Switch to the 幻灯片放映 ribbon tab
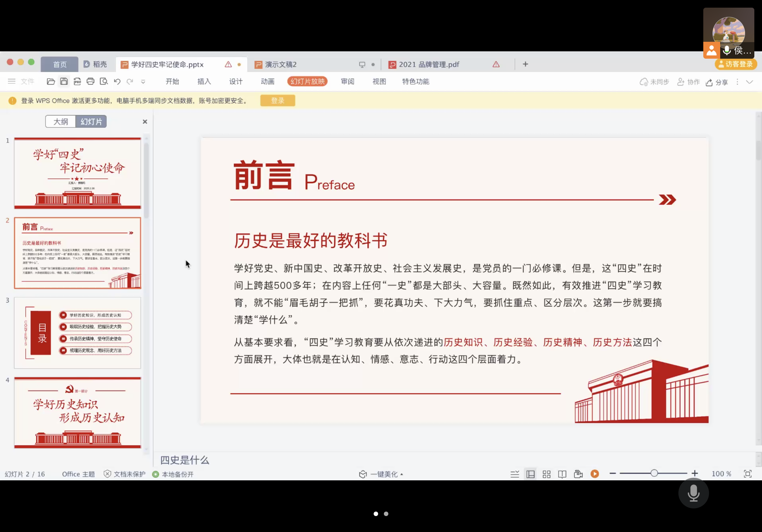The image size is (762, 532). point(307,81)
